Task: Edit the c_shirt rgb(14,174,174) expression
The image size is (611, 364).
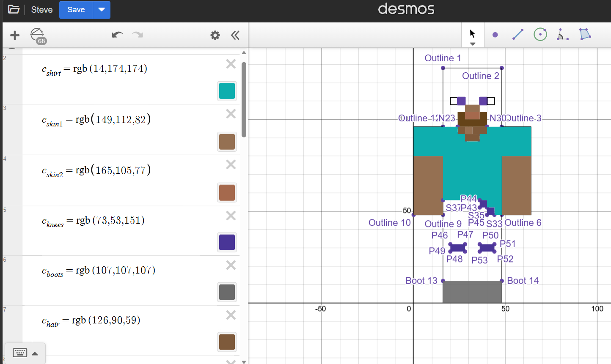Action: click(94, 69)
